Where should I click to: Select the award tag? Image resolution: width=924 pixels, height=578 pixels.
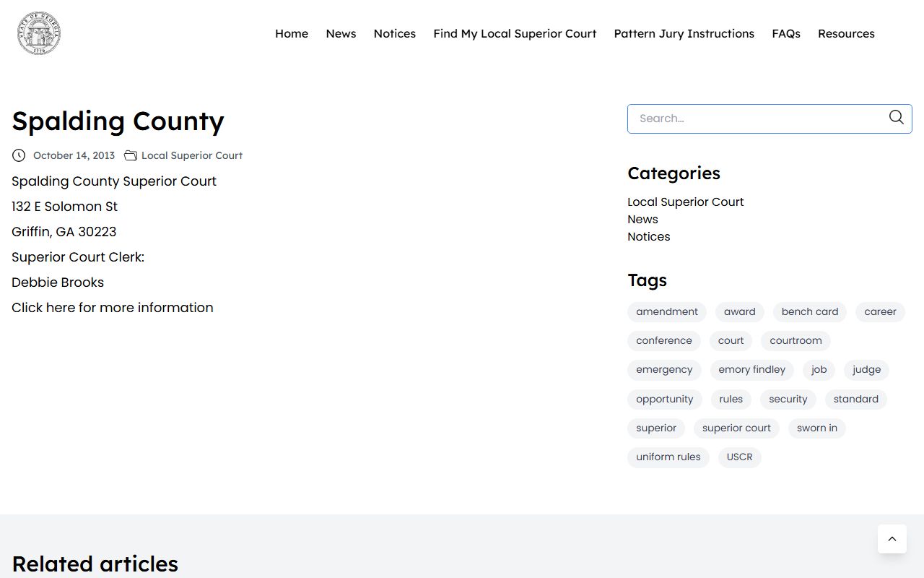[740, 312]
